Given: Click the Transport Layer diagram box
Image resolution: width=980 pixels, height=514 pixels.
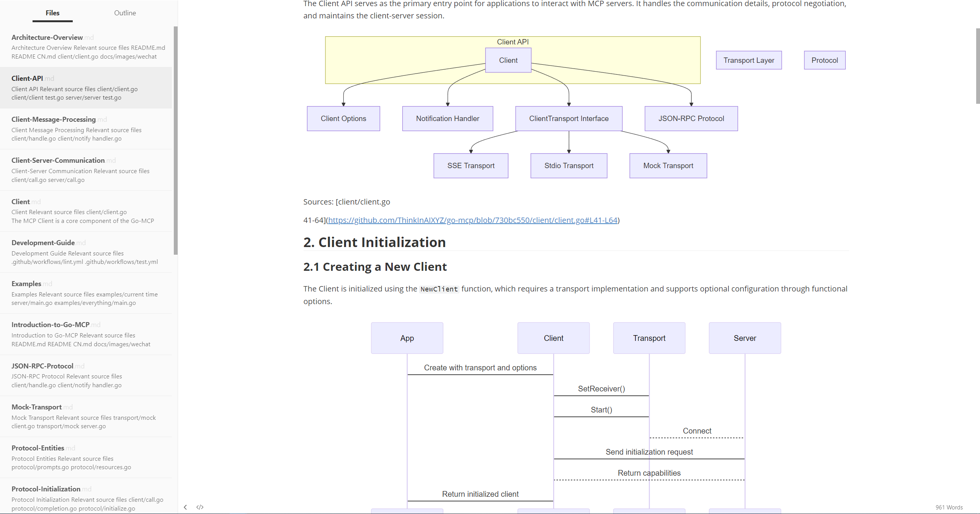Looking at the screenshot, I should [749, 60].
